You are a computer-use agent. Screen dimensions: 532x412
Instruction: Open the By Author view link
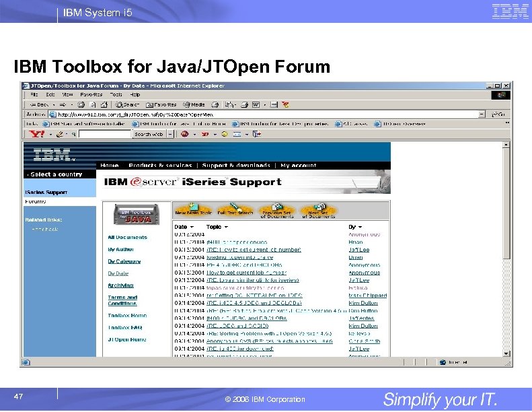click(121, 249)
